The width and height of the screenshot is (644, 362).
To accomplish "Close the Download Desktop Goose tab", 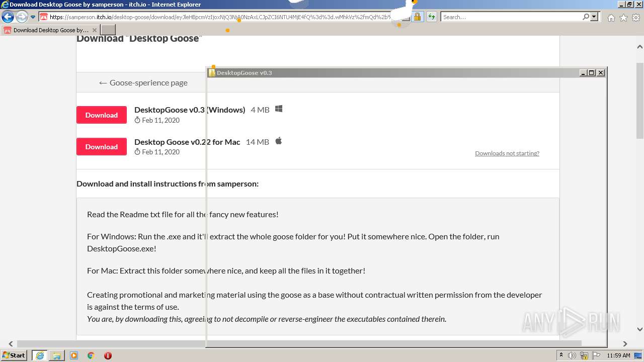I will (94, 30).
